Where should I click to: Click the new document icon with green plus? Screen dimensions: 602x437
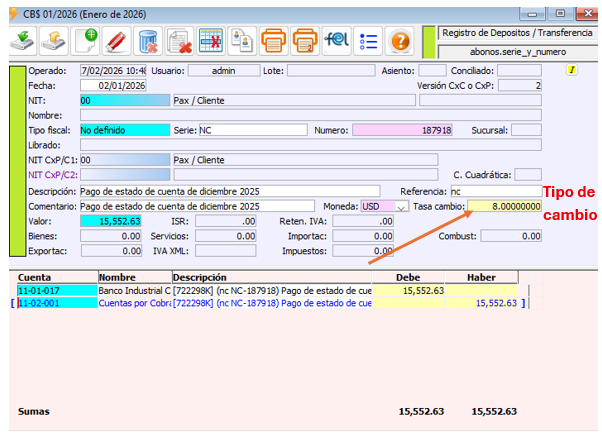click(x=87, y=41)
